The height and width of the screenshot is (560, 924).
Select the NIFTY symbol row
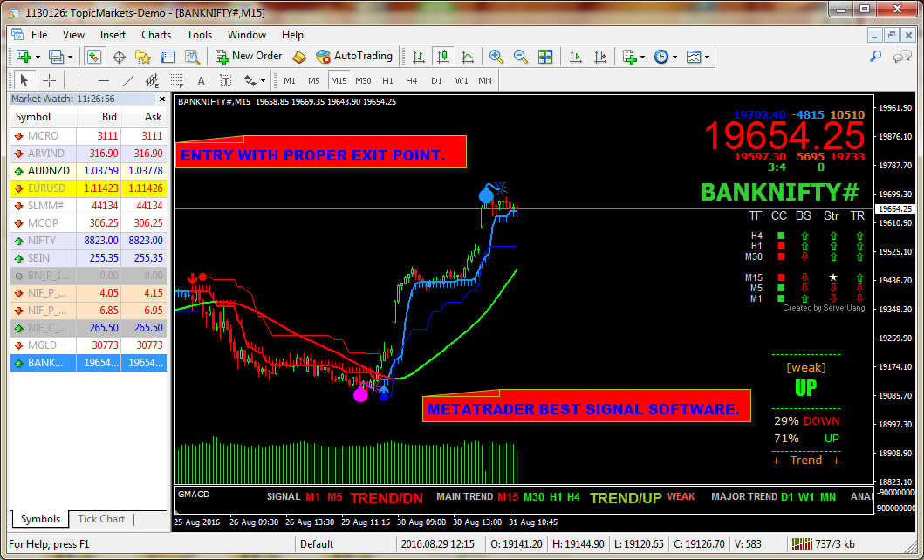coord(88,240)
